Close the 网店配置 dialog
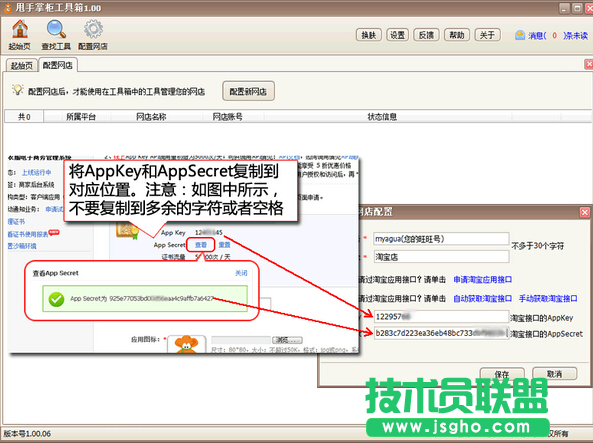This screenshot has height=443, width=593. (x=585, y=212)
